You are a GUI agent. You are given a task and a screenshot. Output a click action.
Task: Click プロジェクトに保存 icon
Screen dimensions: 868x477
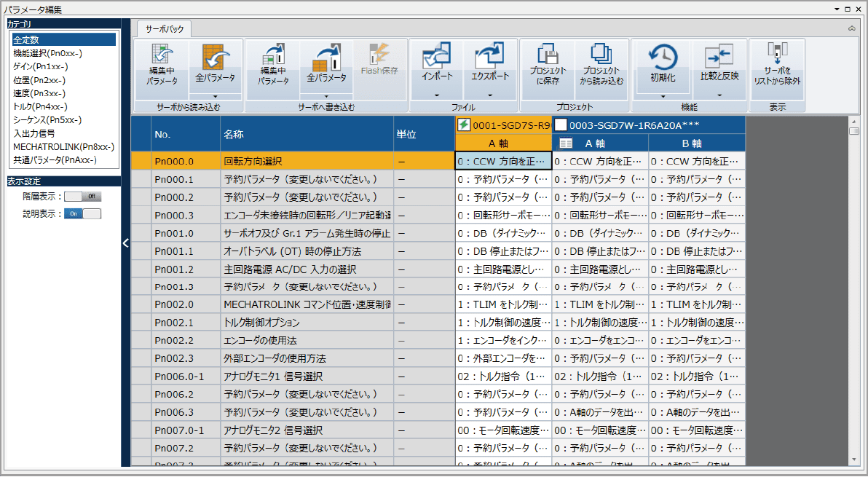click(x=548, y=55)
